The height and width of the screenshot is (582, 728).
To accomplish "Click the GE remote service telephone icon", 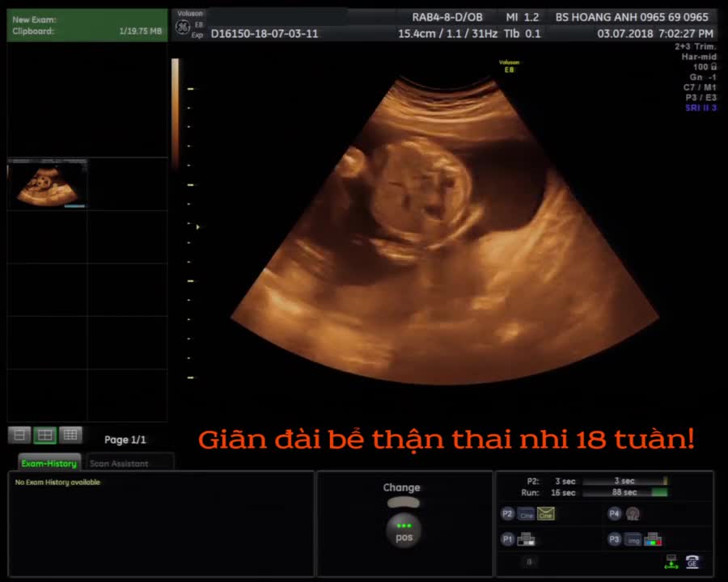I will [692, 562].
